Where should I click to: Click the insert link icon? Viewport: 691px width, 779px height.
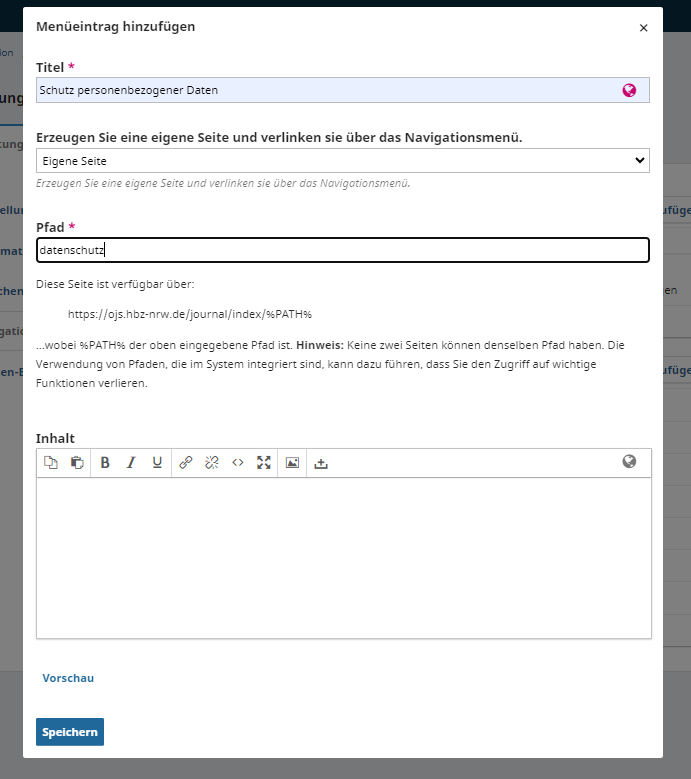coord(185,463)
